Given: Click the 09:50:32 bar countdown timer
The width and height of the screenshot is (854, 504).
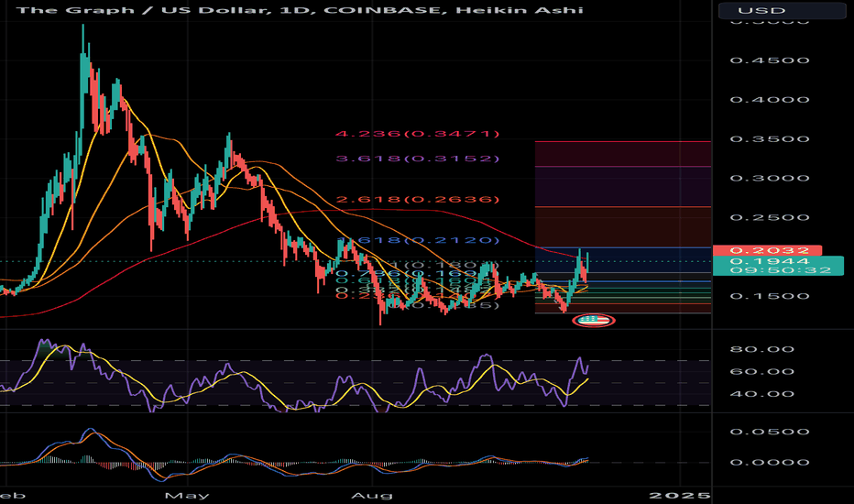Looking at the screenshot, I should [x=781, y=270].
